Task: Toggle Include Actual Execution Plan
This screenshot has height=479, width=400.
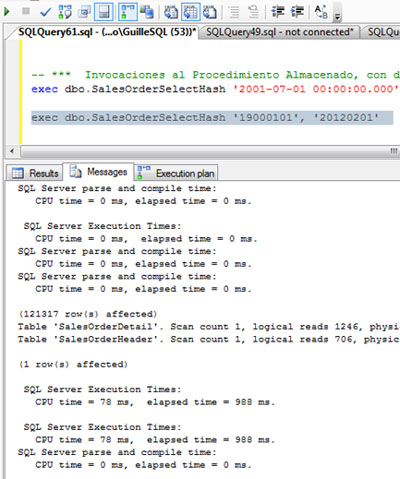Action: point(128,12)
